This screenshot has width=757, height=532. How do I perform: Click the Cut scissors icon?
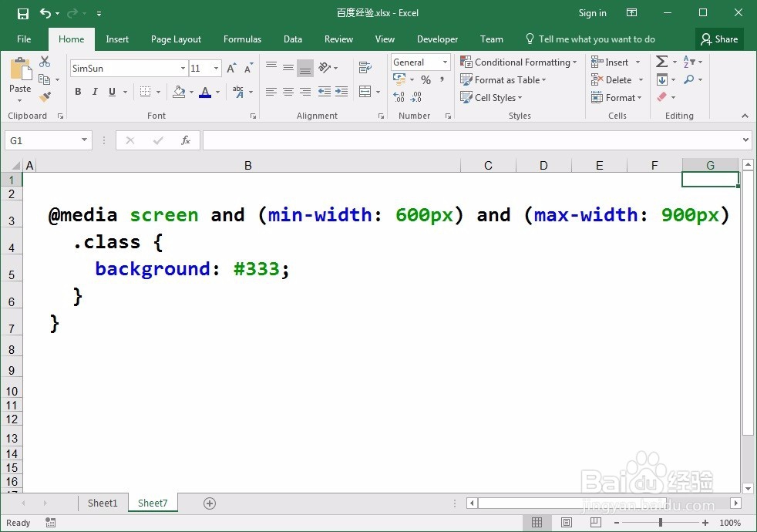(x=45, y=62)
